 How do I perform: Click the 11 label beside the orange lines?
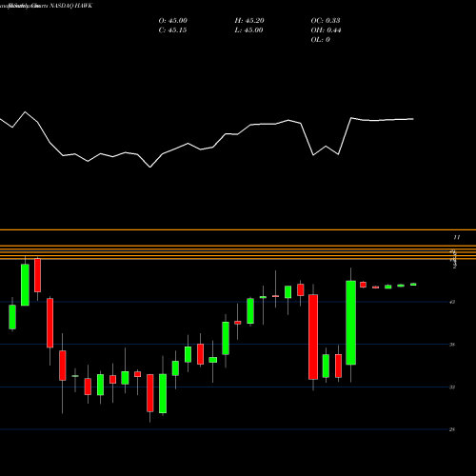coord(457,237)
